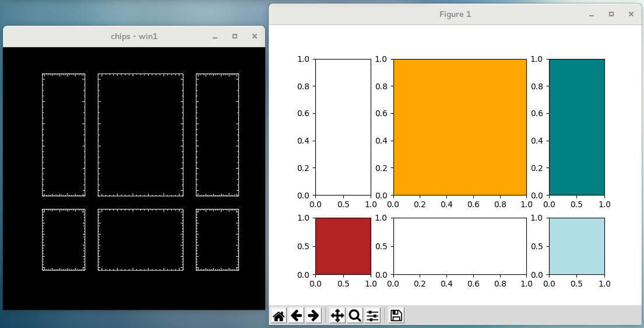Click the Back arrow to previous view
The height and width of the screenshot is (328, 644).
pos(296,316)
